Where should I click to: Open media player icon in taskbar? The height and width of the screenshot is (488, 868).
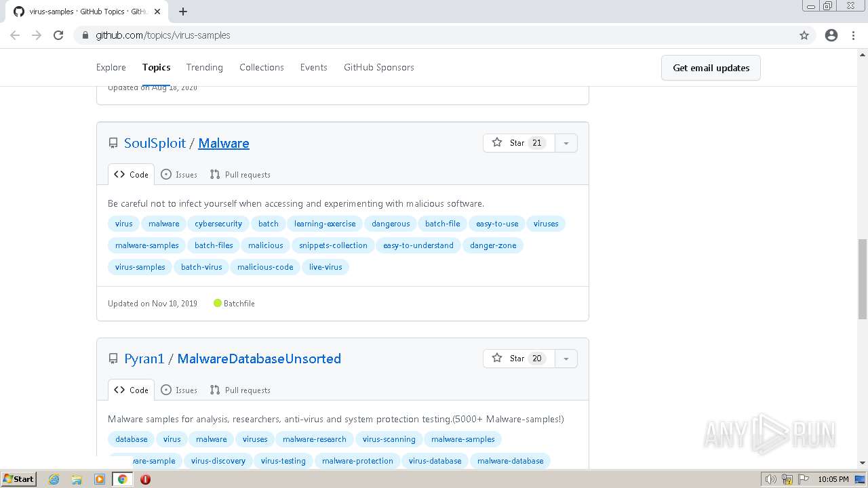pos(100,479)
